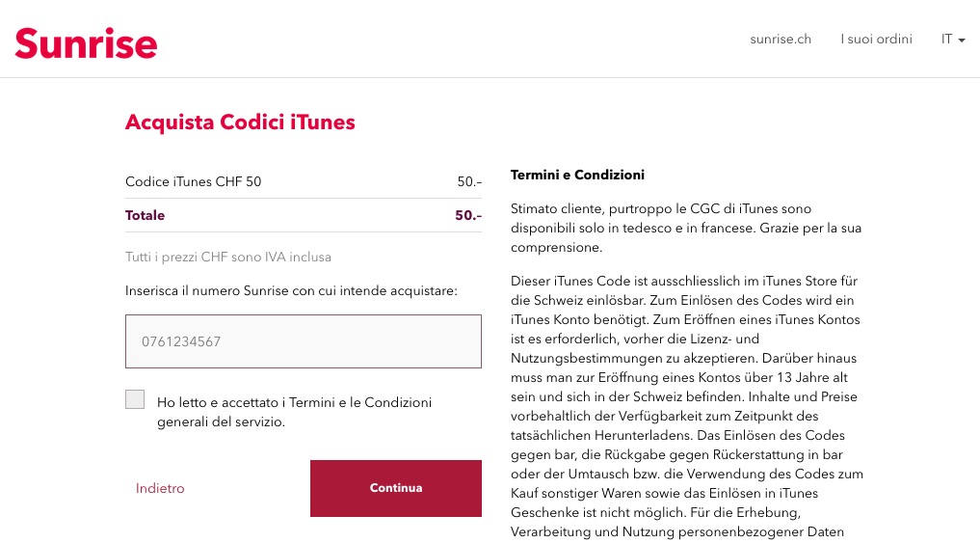Open the sunrise.ch link
Screen dimensions: 980x543
tap(781, 39)
